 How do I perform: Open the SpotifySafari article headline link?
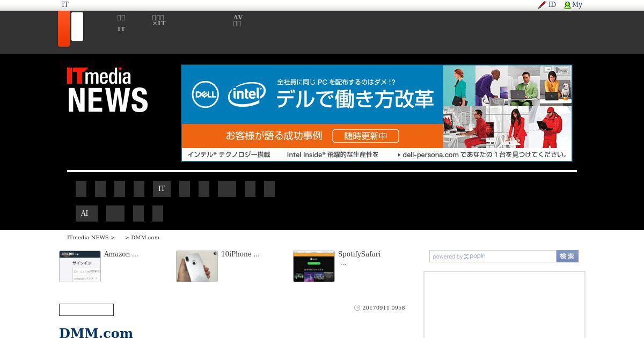tap(359, 258)
